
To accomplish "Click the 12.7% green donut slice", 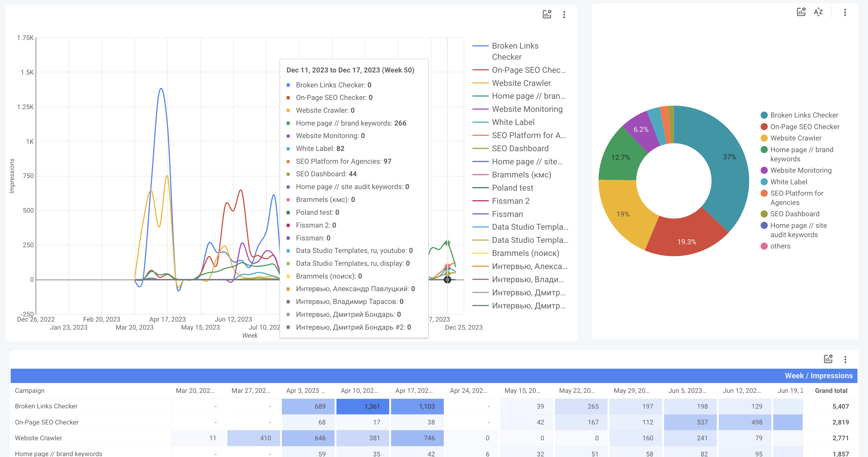I will tap(621, 157).
